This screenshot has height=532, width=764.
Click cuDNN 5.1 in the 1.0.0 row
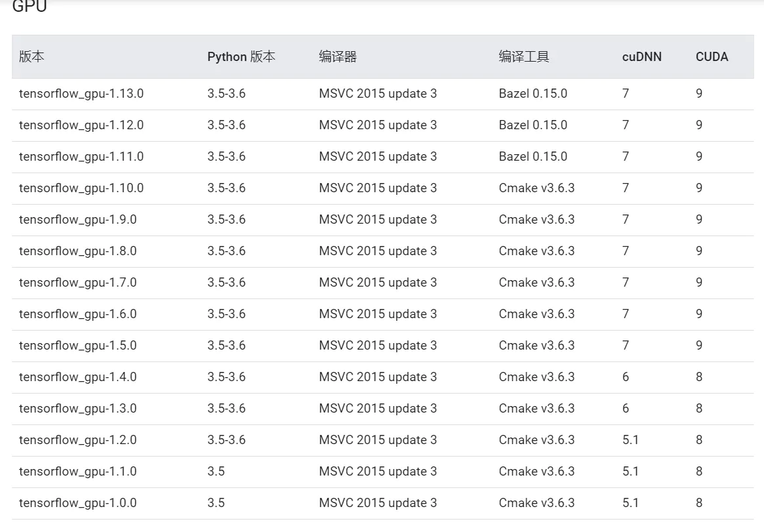click(x=631, y=502)
